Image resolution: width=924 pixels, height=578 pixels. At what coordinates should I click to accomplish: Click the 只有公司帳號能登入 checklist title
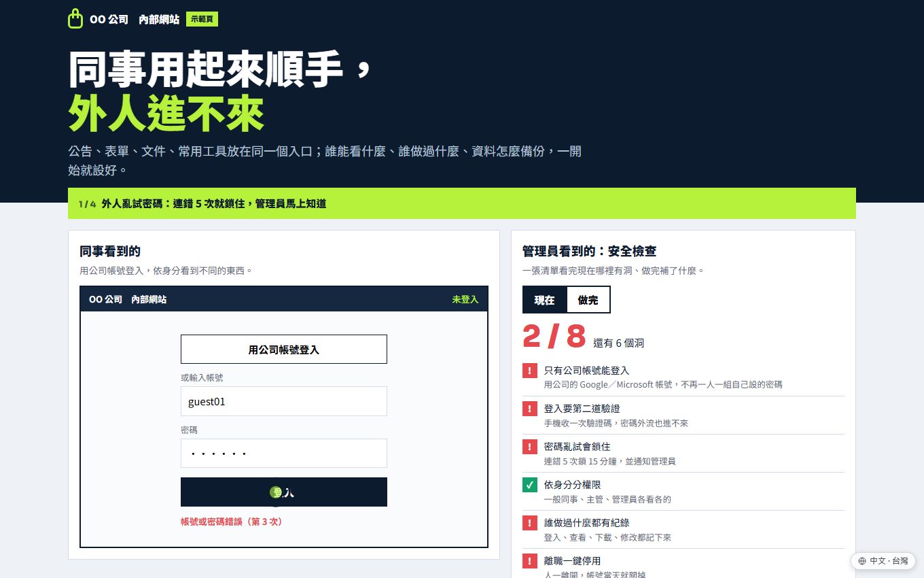[587, 371]
